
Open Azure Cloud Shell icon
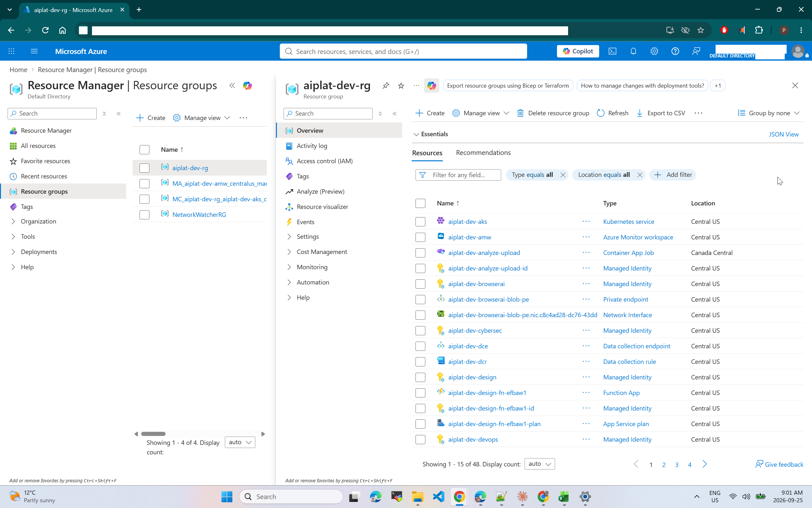612,51
